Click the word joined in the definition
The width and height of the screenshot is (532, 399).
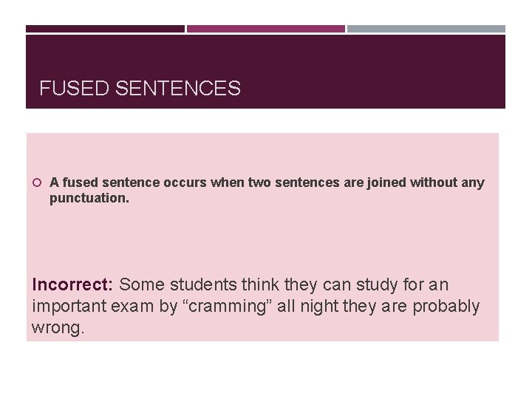tap(386, 183)
